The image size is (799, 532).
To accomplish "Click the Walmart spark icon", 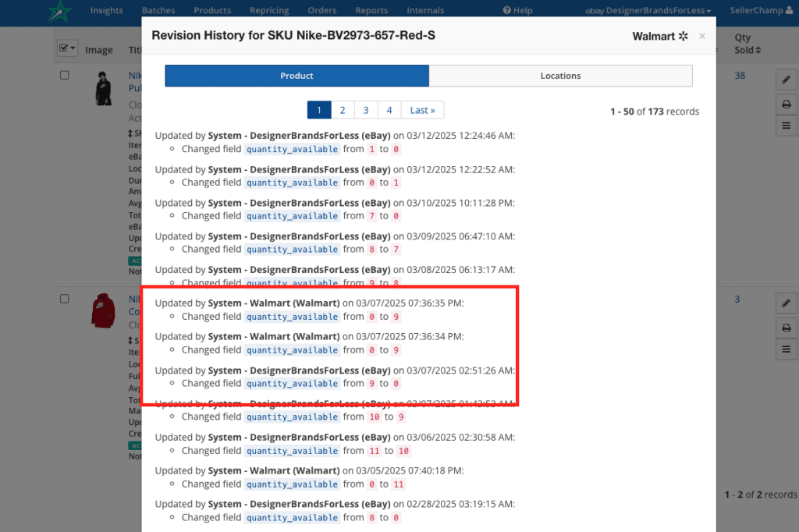I will tap(684, 36).
